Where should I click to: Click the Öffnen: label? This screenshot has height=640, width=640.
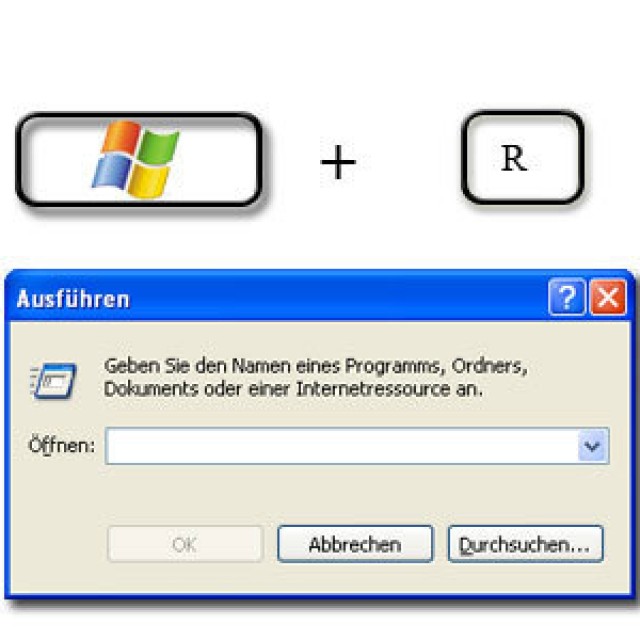pos(61,445)
